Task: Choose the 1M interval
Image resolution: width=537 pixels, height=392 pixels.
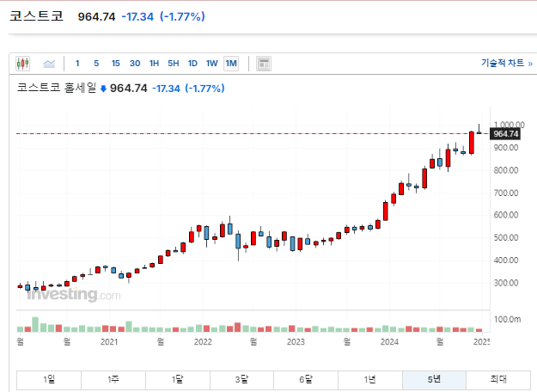Action: pos(231,64)
